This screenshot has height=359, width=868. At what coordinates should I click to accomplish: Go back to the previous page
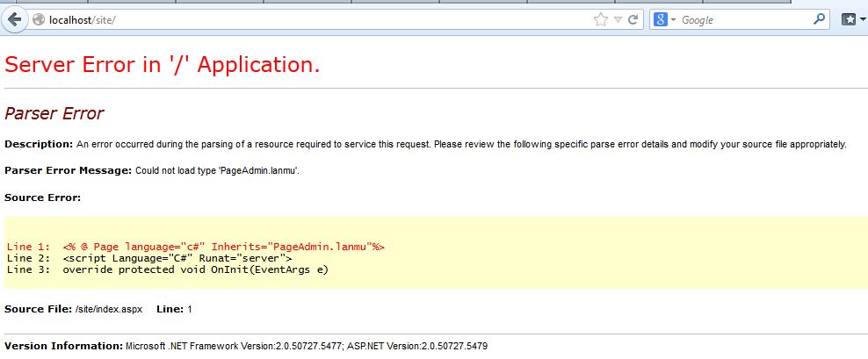pos(15,19)
